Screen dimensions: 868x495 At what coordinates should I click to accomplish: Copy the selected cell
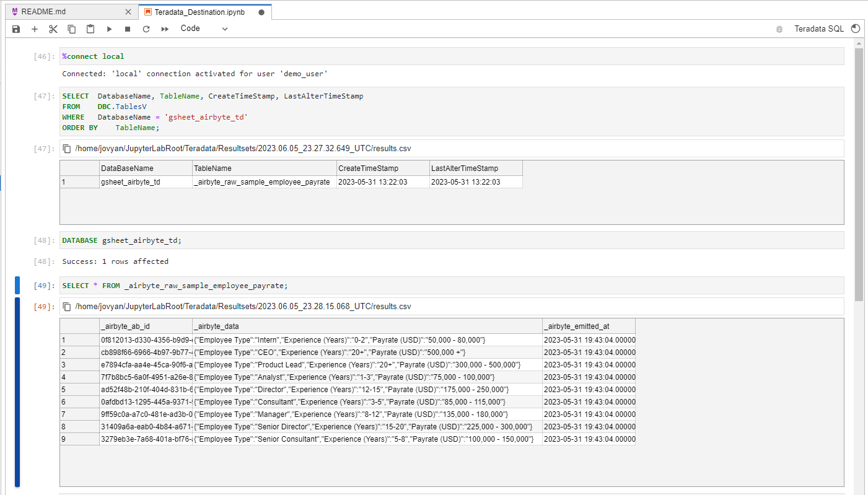pos(71,28)
